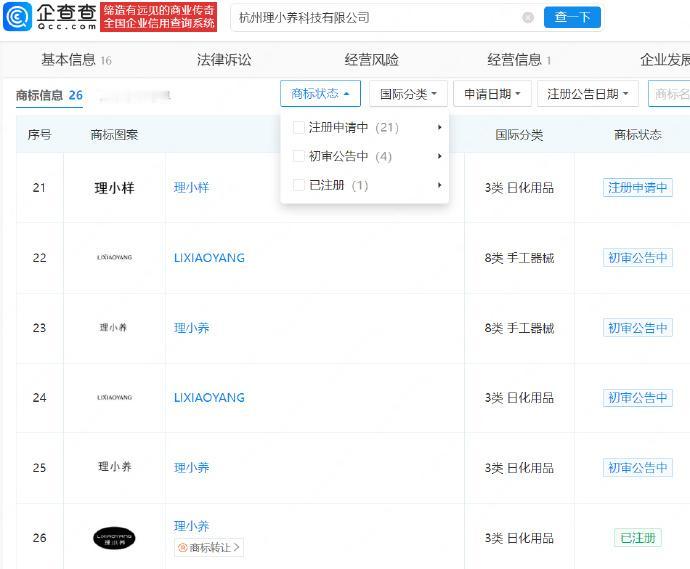Screen dimensions: 690x569
Task: Click the red slogan banner beside the logo
Action: 158,17
